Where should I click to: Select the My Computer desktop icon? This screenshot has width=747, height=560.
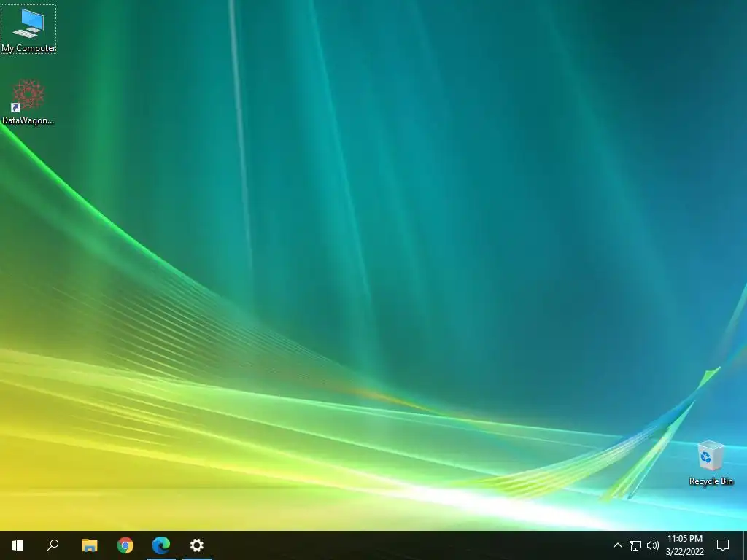[x=28, y=29]
